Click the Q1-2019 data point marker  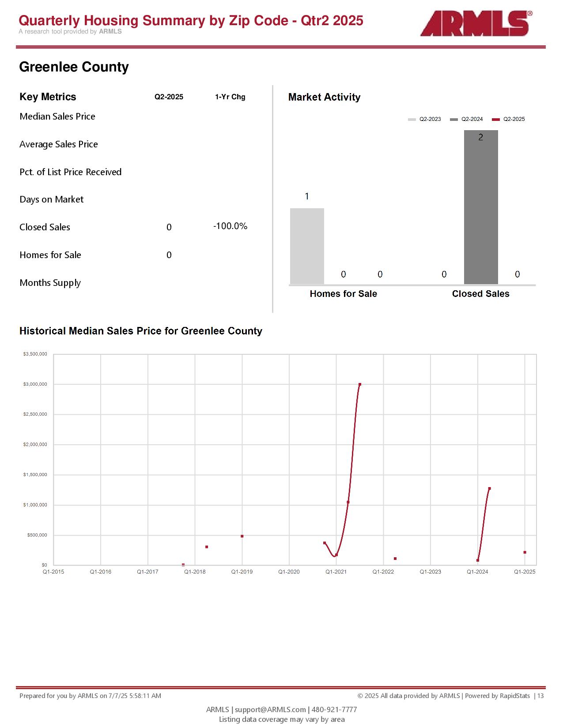[x=242, y=536]
